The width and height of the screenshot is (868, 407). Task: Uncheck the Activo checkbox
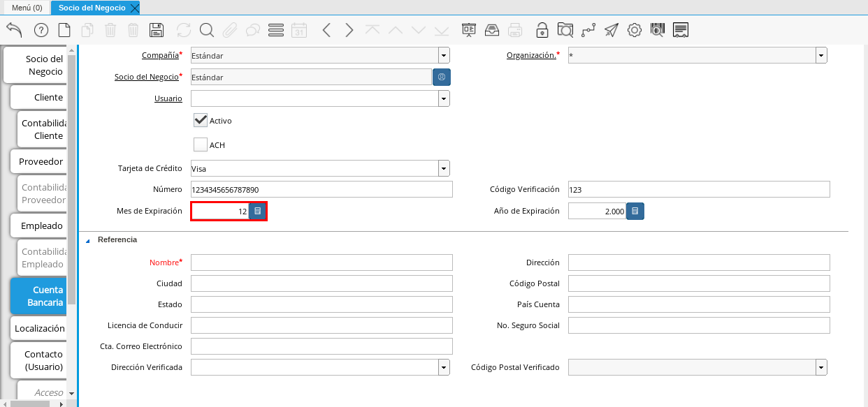click(201, 120)
